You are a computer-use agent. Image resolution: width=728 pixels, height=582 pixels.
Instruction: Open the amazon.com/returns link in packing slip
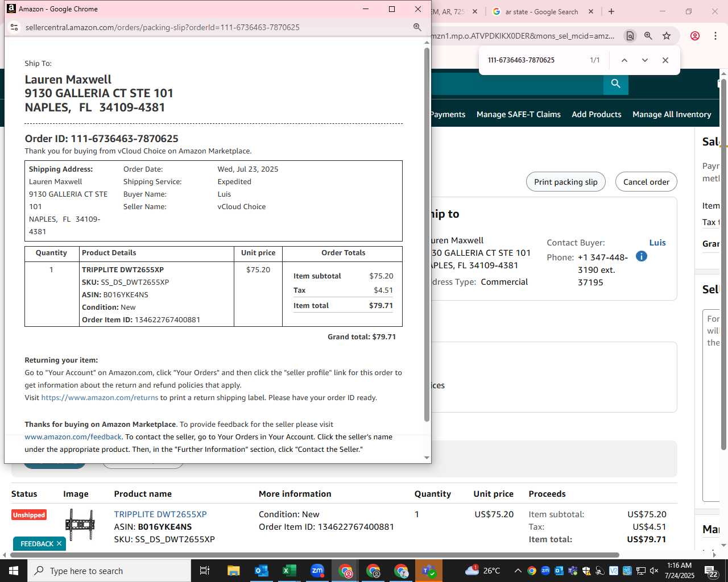tap(100, 398)
